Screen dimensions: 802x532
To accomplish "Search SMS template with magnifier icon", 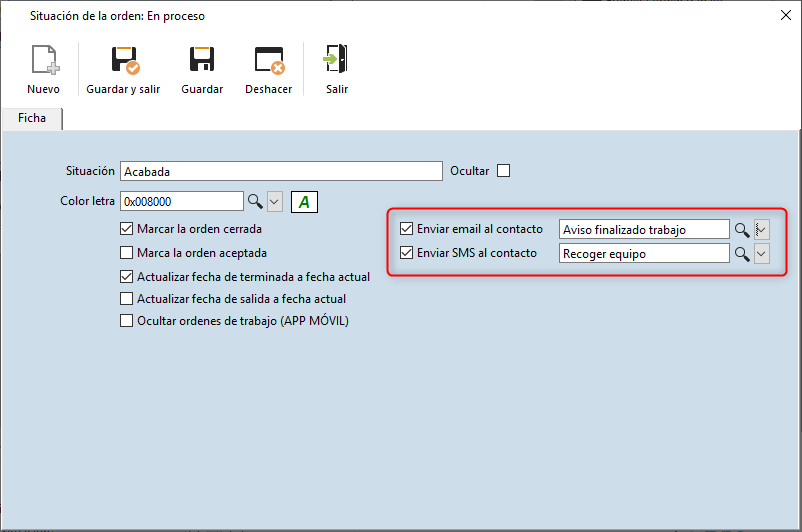I will 742,254.
